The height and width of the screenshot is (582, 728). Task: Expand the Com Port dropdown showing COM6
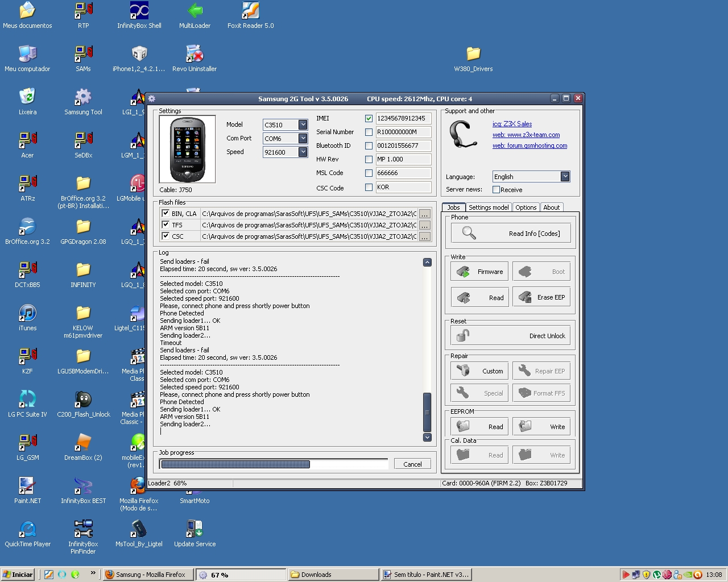click(x=303, y=138)
